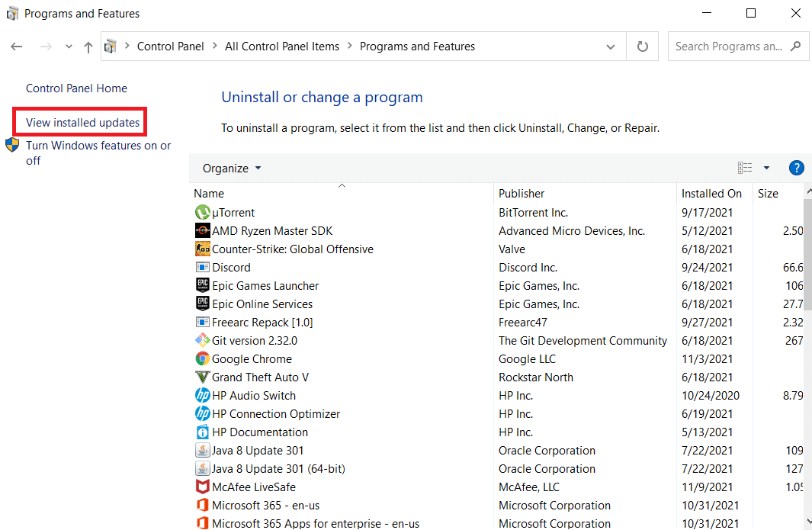This screenshot has width=812, height=530.
Task: Click the Google Chrome icon
Action: tap(203, 358)
